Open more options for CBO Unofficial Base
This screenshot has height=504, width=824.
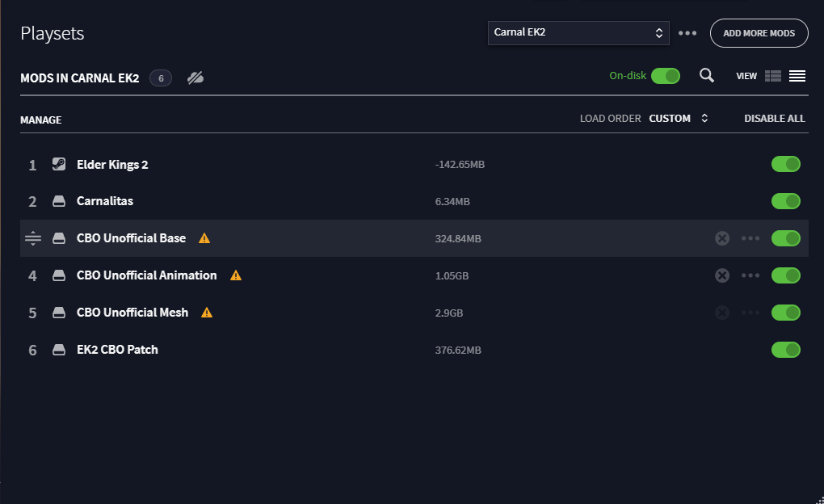[750, 238]
